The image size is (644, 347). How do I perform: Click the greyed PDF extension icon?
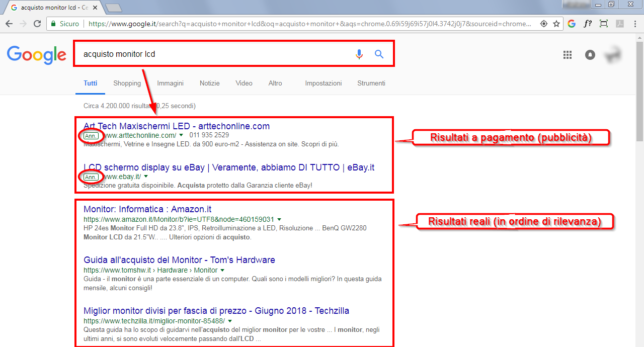coord(620,24)
